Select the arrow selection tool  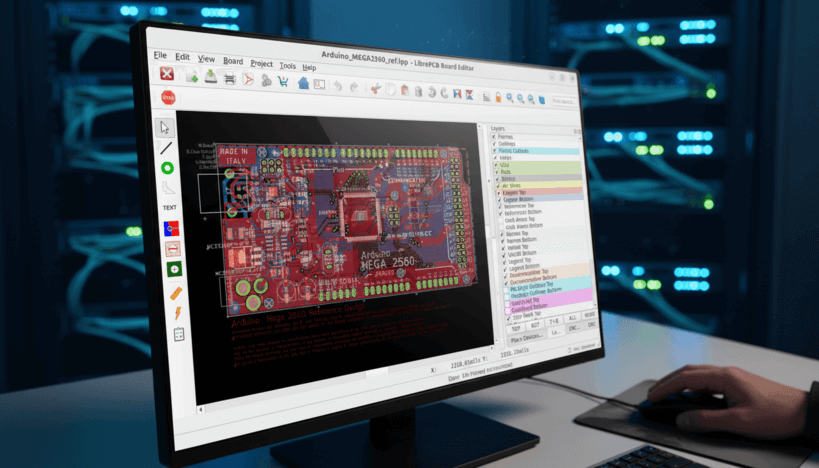[x=166, y=127]
